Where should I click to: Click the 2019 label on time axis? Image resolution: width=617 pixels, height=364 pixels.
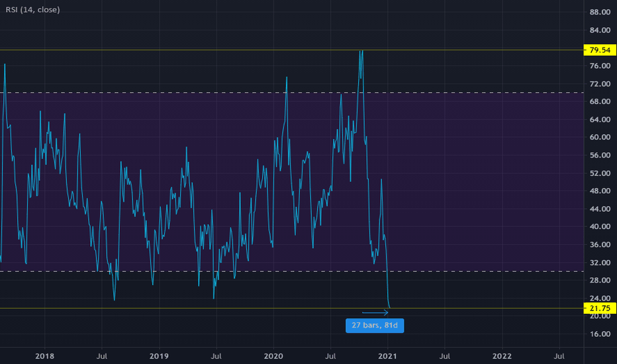tap(159, 356)
